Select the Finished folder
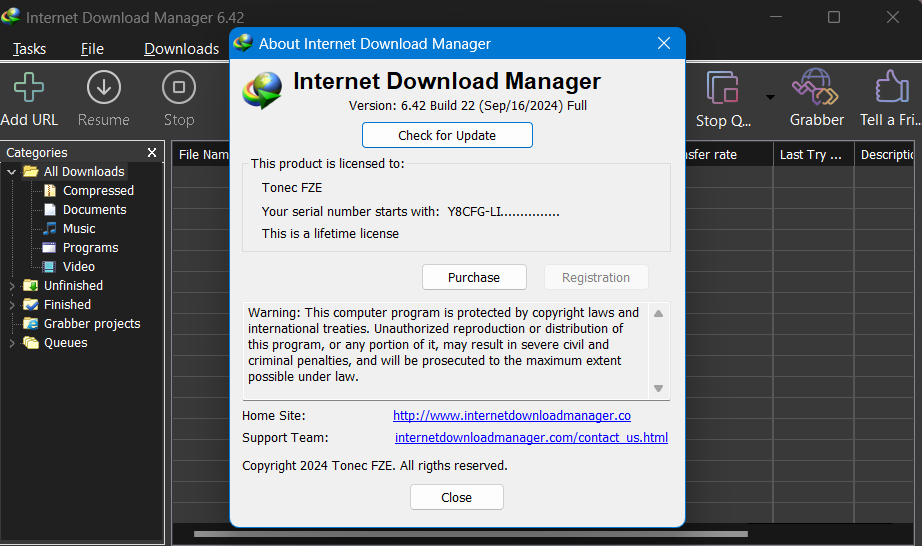This screenshot has height=546, width=922. coord(68,304)
